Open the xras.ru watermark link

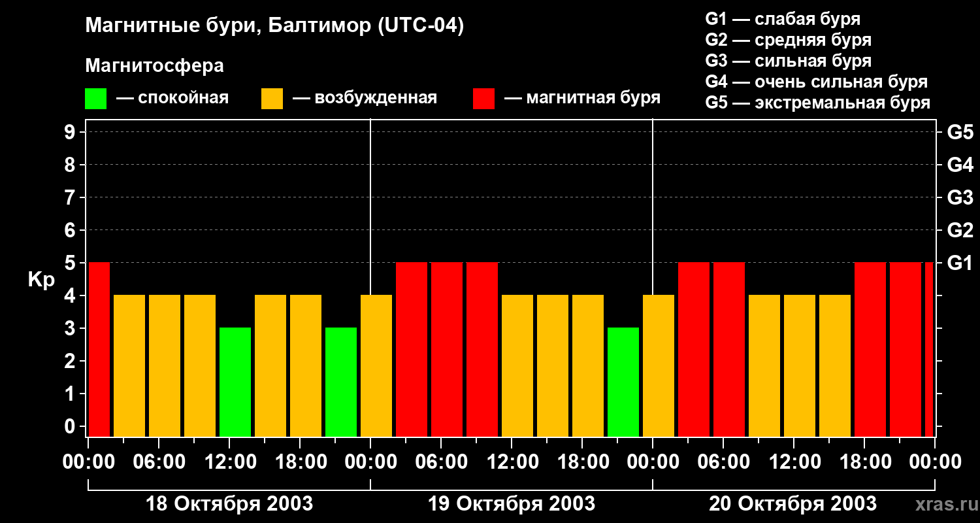(943, 504)
